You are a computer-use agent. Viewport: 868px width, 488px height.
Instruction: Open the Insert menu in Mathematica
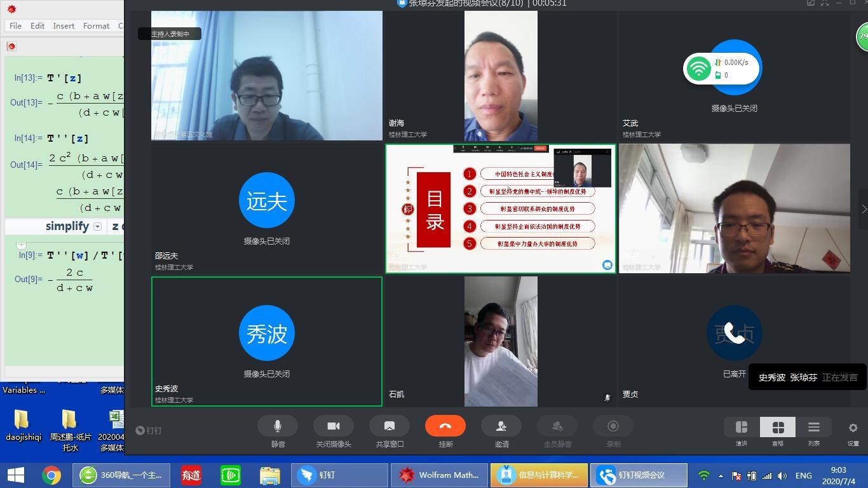[x=64, y=26]
